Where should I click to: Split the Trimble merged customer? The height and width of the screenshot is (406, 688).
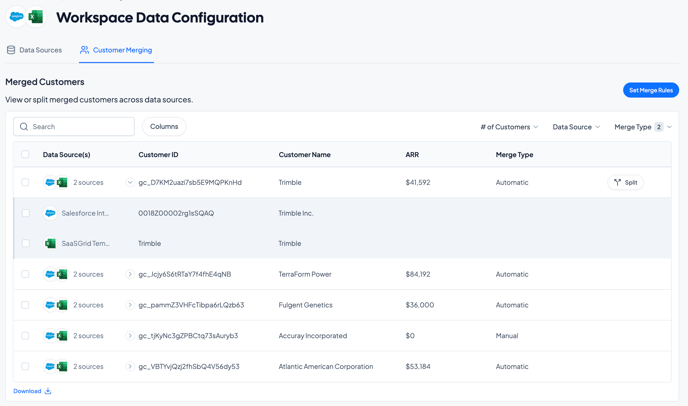pyautogui.click(x=625, y=183)
